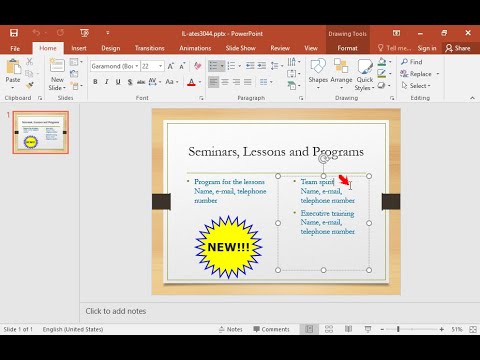Open the font name combo box
Image resolution: width=480 pixels, height=360 pixels.
(114, 66)
